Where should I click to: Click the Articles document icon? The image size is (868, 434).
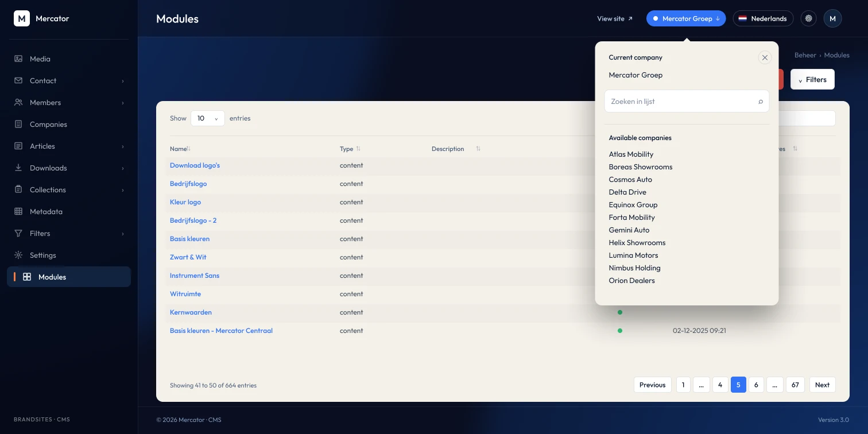click(18, 146)
